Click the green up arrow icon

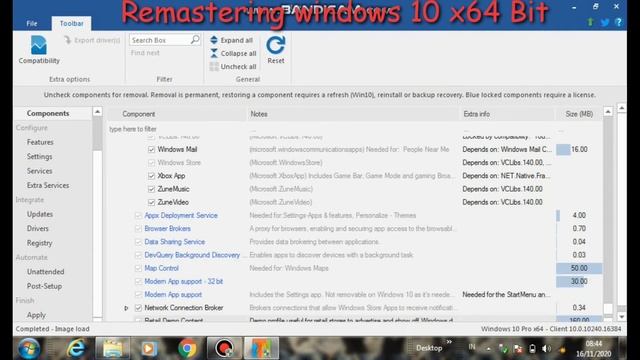tap(590, 22)
